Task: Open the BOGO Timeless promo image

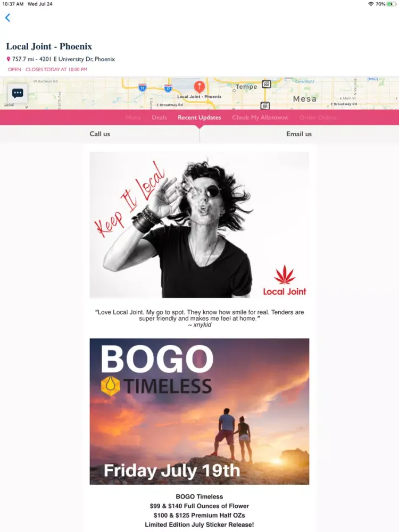Action: point(199,411)
